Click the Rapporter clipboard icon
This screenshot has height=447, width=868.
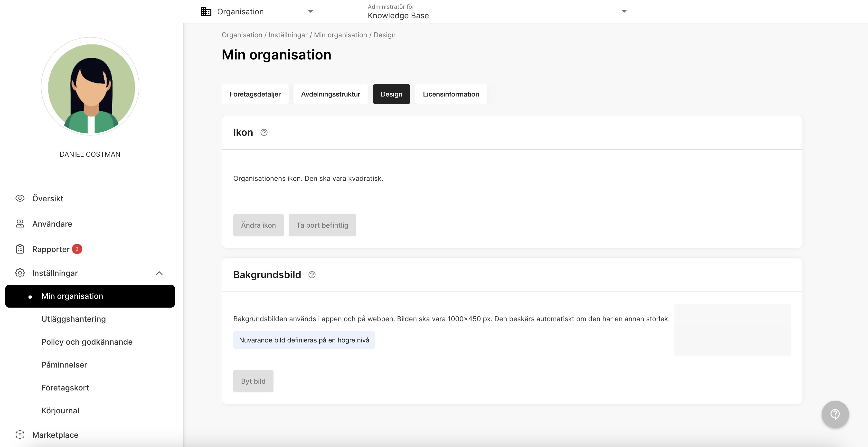[20, 249]
